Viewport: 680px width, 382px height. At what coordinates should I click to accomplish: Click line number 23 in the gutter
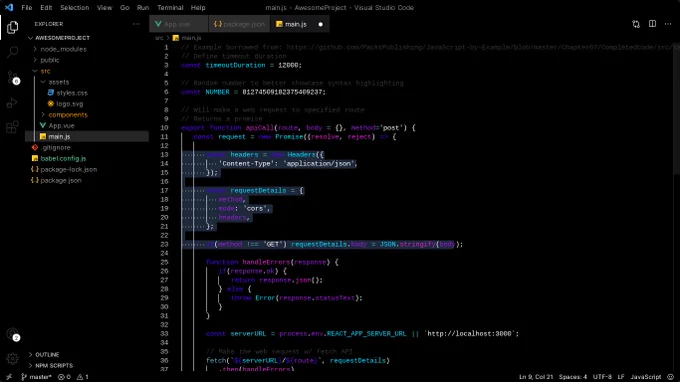point(164,244)
